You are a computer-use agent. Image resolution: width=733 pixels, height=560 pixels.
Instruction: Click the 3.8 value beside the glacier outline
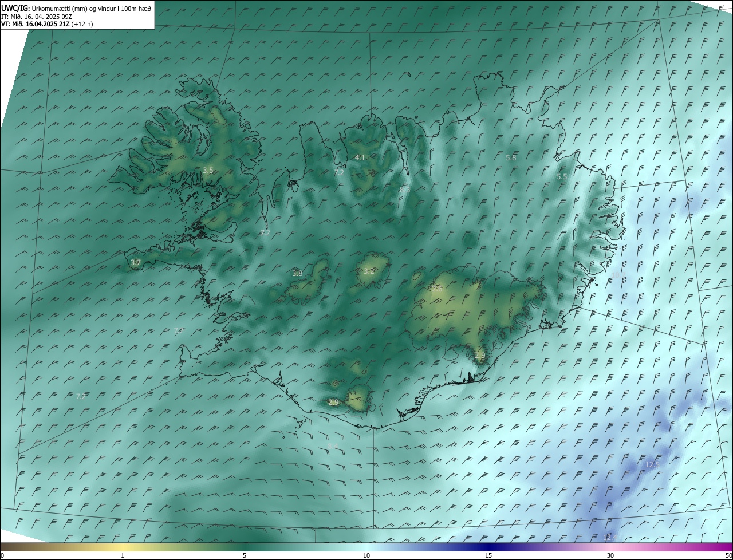297,274
